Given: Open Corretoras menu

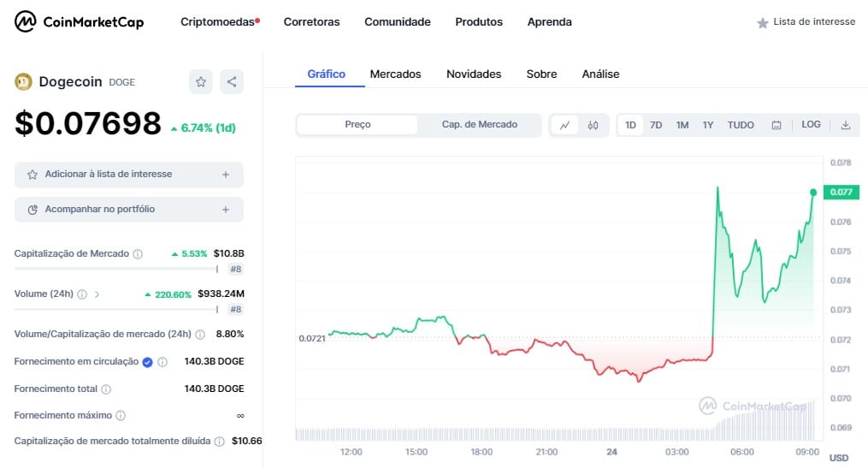Looking at the screenshot, I should click(x=311, y=22).
